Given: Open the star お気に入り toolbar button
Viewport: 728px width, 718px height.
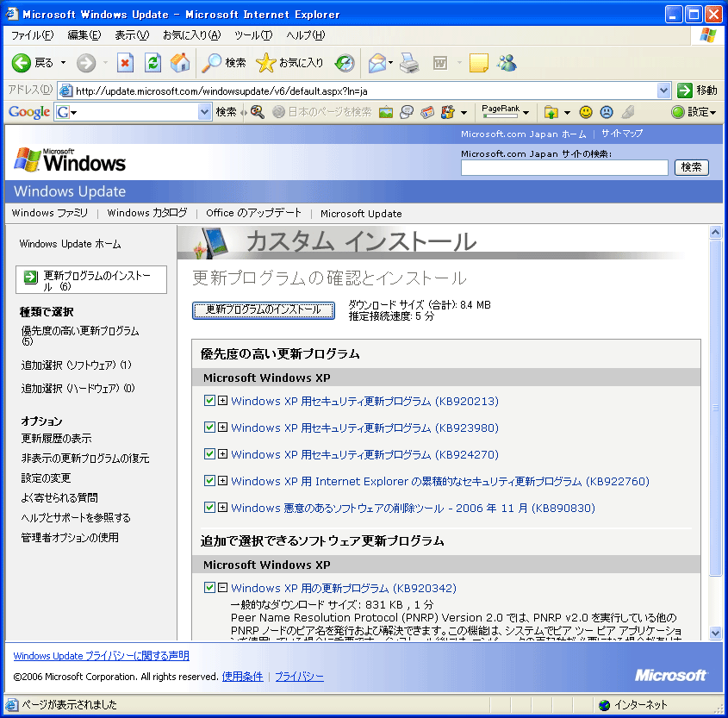Looking at the screenshot, I should click(289, 63).
